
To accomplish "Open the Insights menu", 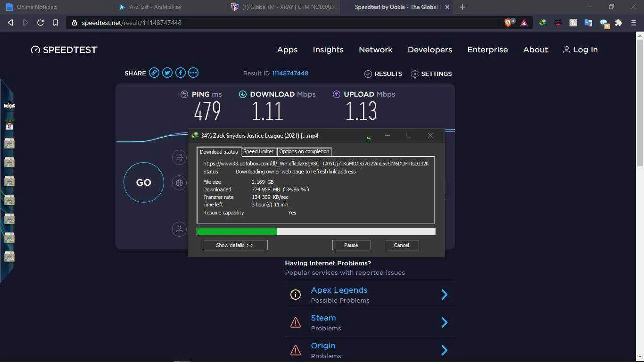I will [x=328, y=49].
